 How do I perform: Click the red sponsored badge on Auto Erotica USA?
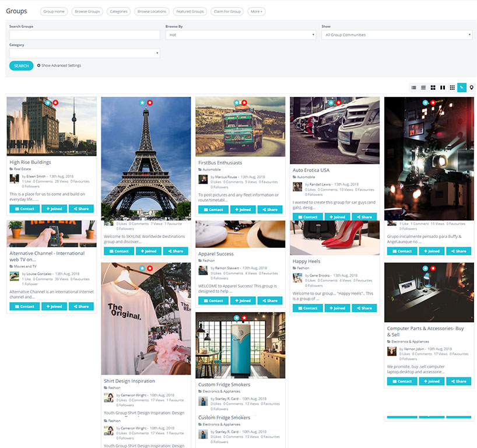(x=339, y=103)
